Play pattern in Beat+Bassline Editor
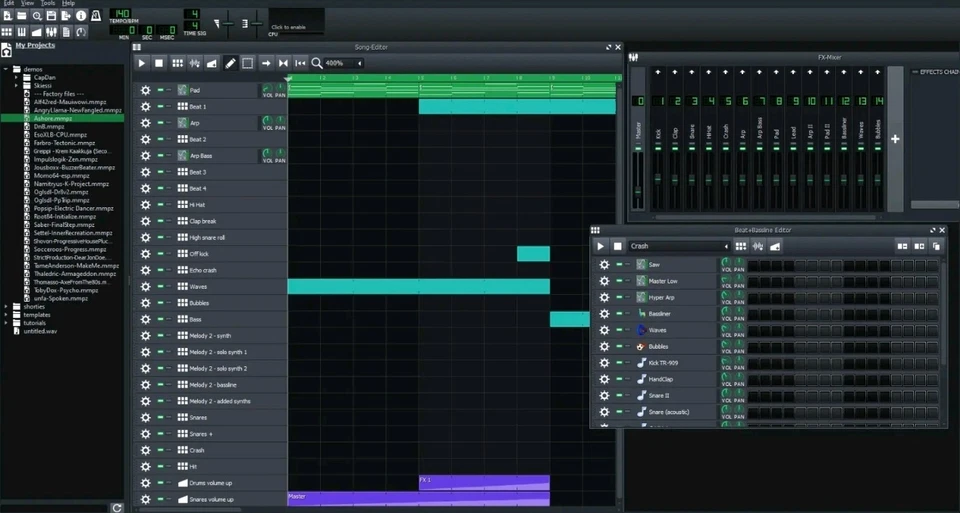 pos(601,246)
